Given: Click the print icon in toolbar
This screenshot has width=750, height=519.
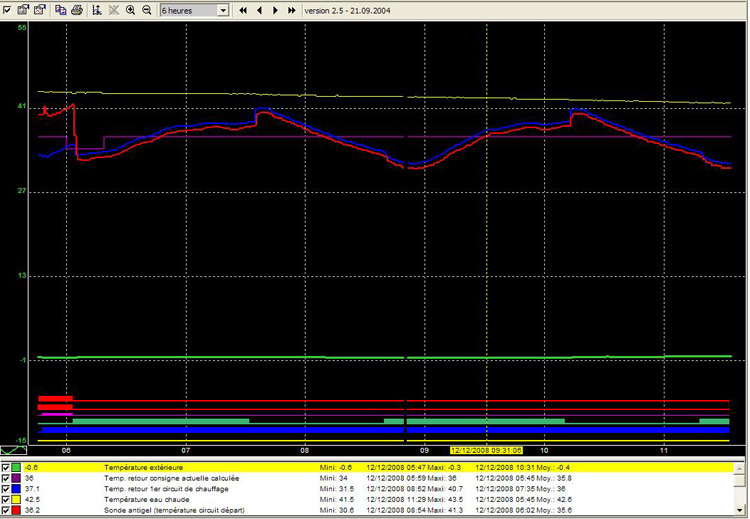Looking at the screenshot, I should point(76,9).
